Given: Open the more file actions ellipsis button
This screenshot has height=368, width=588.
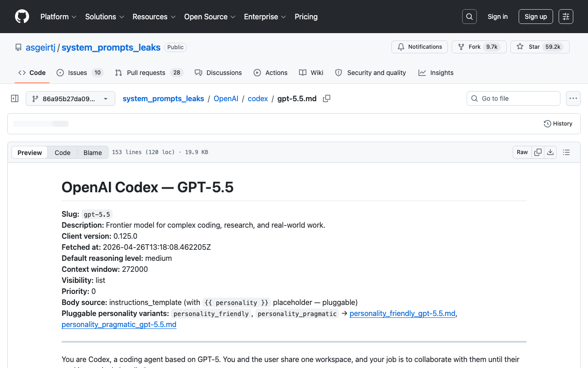Looking at the screenshot, I should point(573,98).
